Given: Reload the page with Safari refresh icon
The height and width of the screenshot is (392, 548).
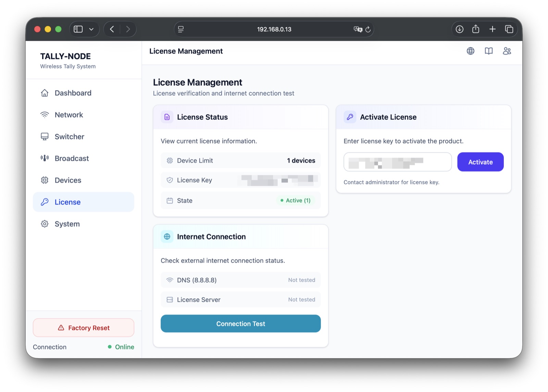Looking at the screenshot, I should click(368, 29).
